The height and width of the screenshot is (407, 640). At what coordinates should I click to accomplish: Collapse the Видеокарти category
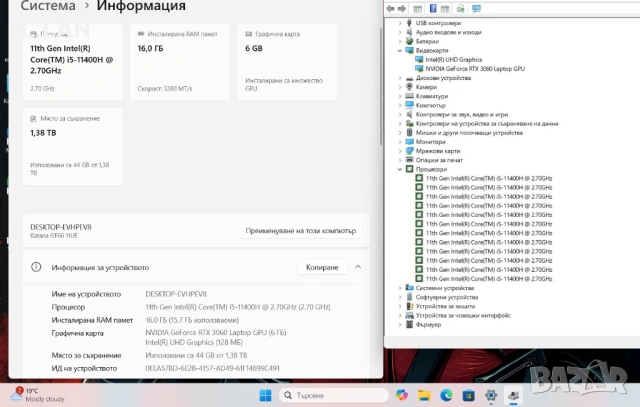(x=400, y=51)
